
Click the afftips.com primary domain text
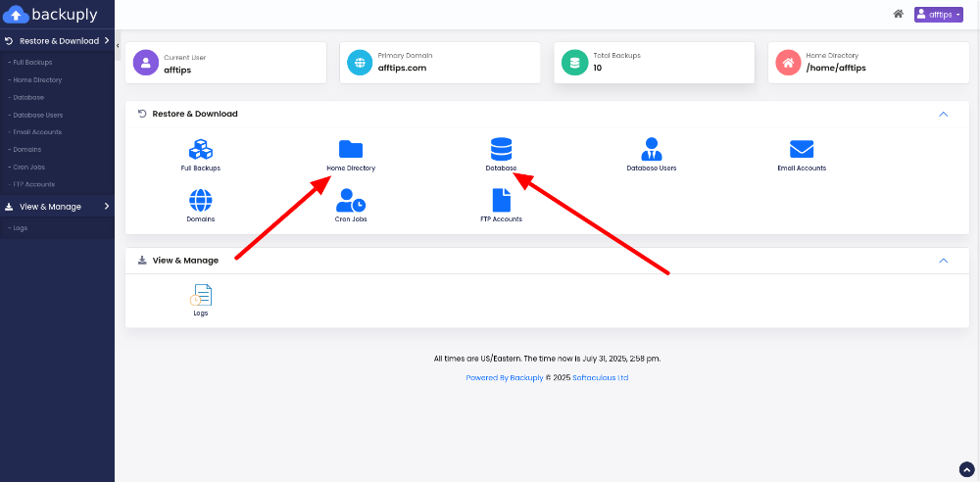(402, 69)
